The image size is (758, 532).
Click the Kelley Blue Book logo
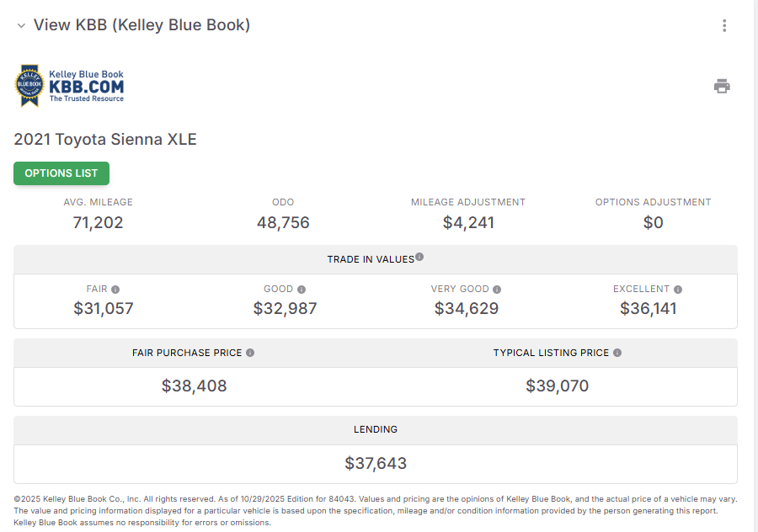[x=71, y=87]
